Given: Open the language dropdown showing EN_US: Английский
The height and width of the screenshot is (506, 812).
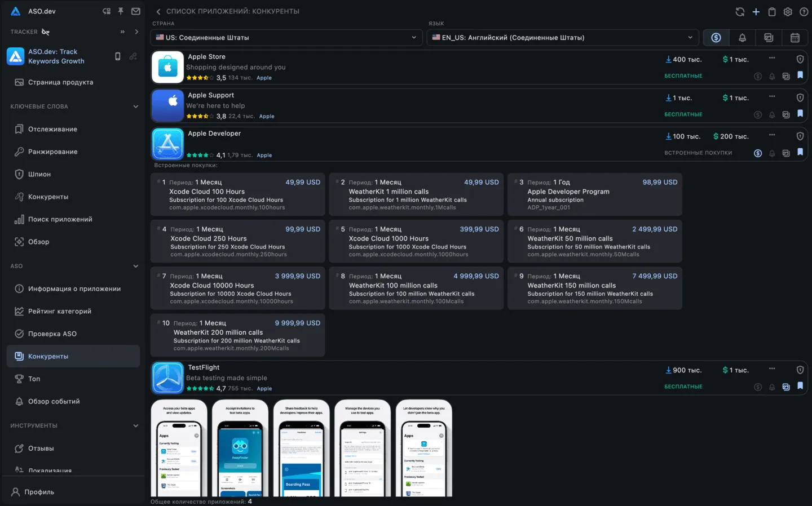Looking at the screenshot, I should [562, 38].
